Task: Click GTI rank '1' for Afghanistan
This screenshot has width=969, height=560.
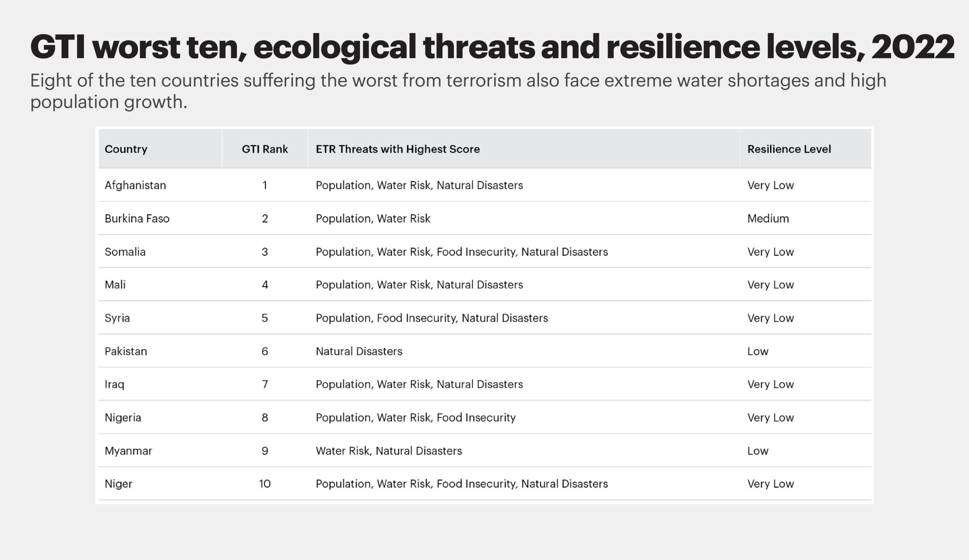Action: (265, 185)
